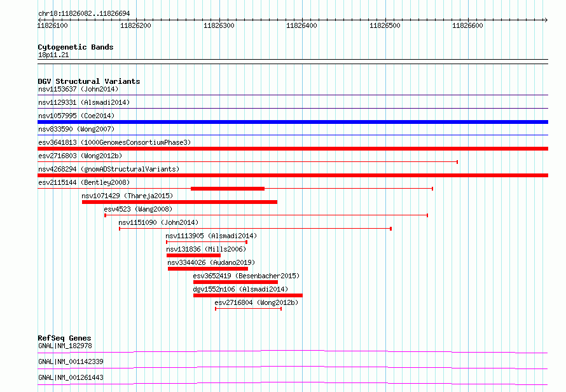Click the DGV Structural Variants heading

pos(89,81)
